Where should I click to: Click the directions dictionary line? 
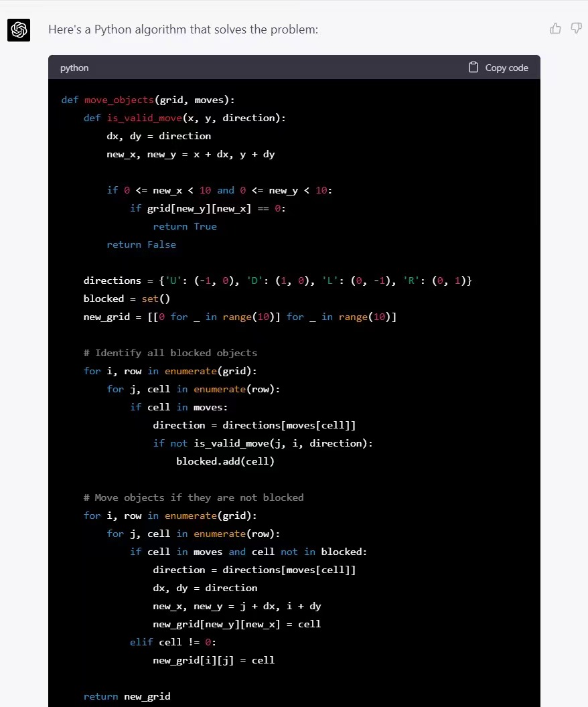tap(277, 281)
